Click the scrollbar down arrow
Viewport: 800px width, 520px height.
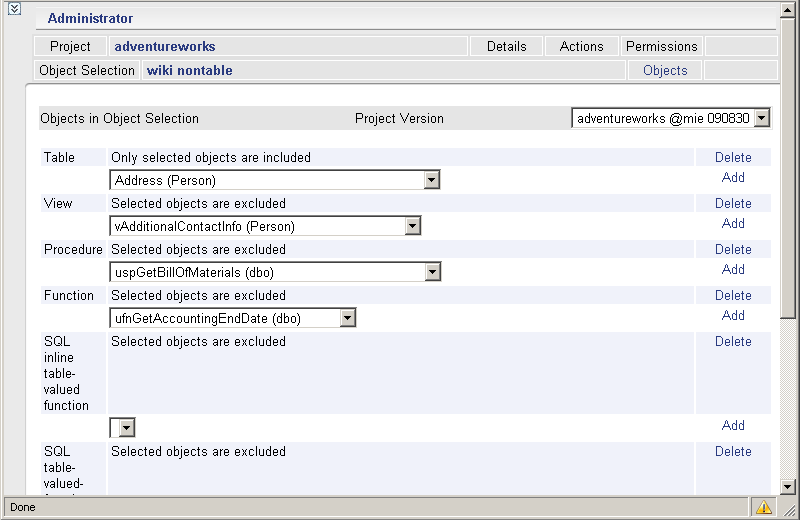point(788,486)
